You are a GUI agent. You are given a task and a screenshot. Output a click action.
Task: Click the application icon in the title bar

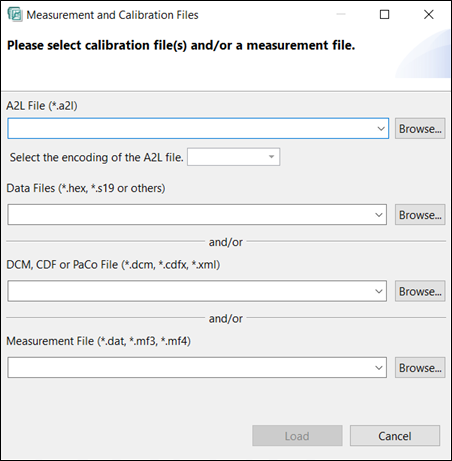click(x=15, y=15)
